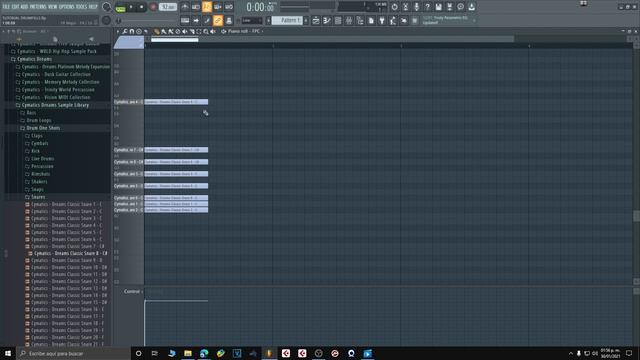Open the EDIT menu
This screenshot has height=360, width=640.
(16, 7)
